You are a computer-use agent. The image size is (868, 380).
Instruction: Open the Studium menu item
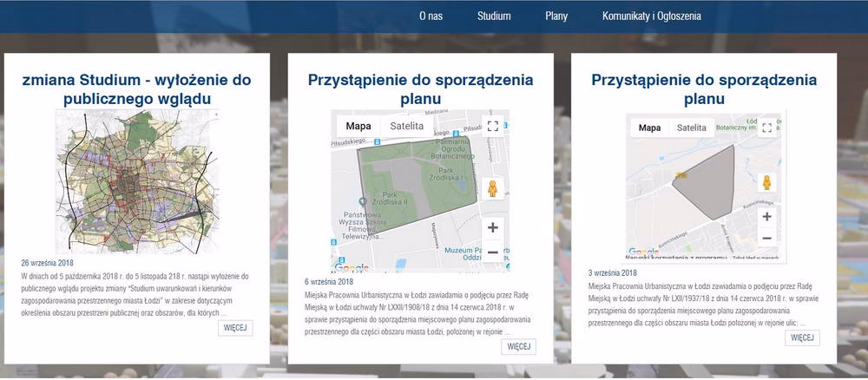[x=494, y=16]
